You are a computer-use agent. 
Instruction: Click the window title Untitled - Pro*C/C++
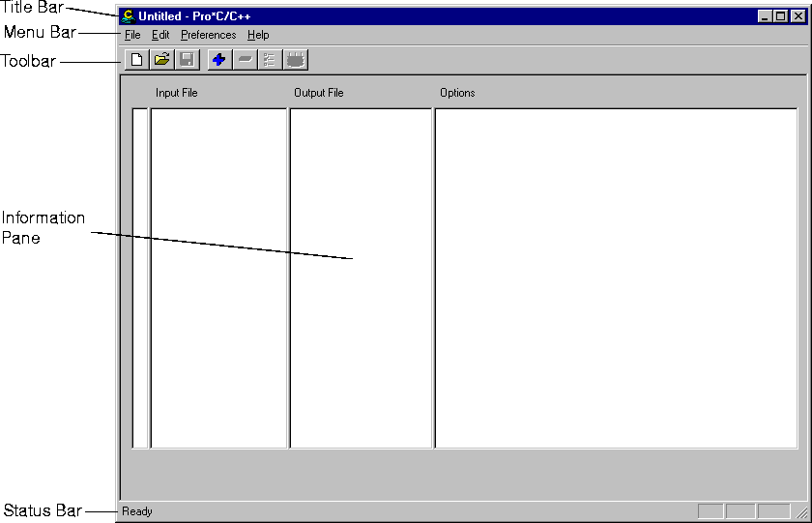pos(194,16)
